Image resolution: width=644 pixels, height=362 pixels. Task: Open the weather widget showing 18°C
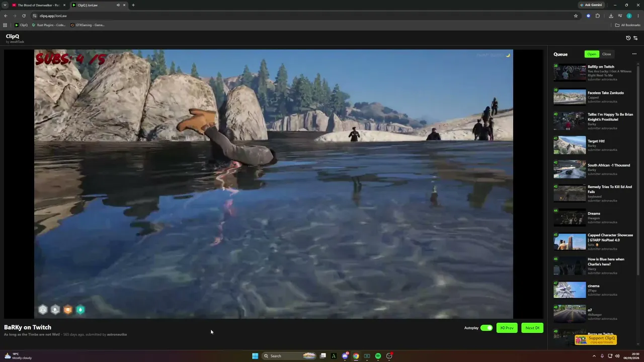click(x=18, y=356)
